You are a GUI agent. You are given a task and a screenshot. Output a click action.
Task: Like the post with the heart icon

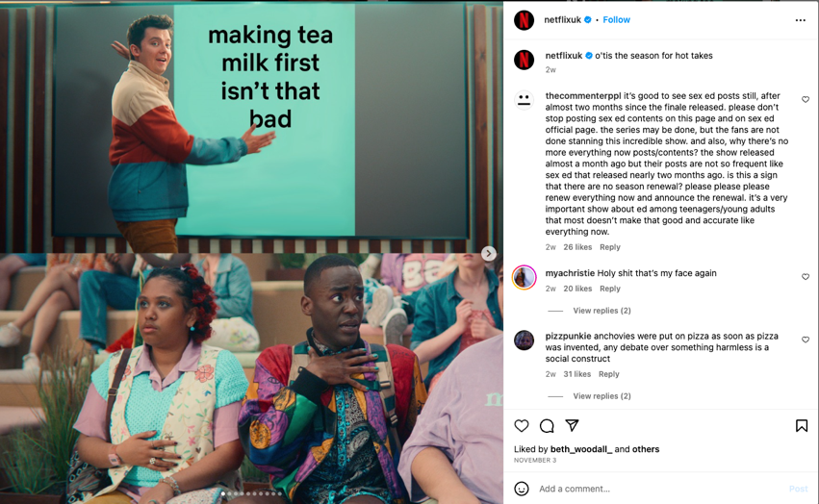(x=522, y=426)
